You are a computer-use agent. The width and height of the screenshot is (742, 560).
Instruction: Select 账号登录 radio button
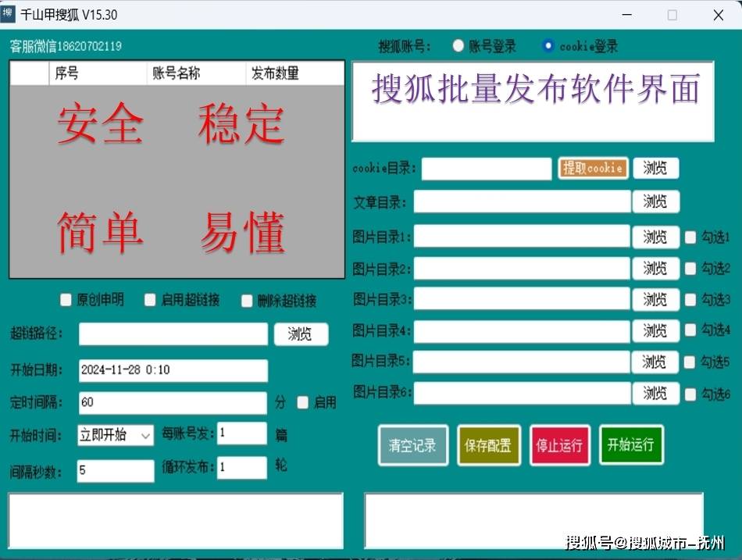(458, 45)
